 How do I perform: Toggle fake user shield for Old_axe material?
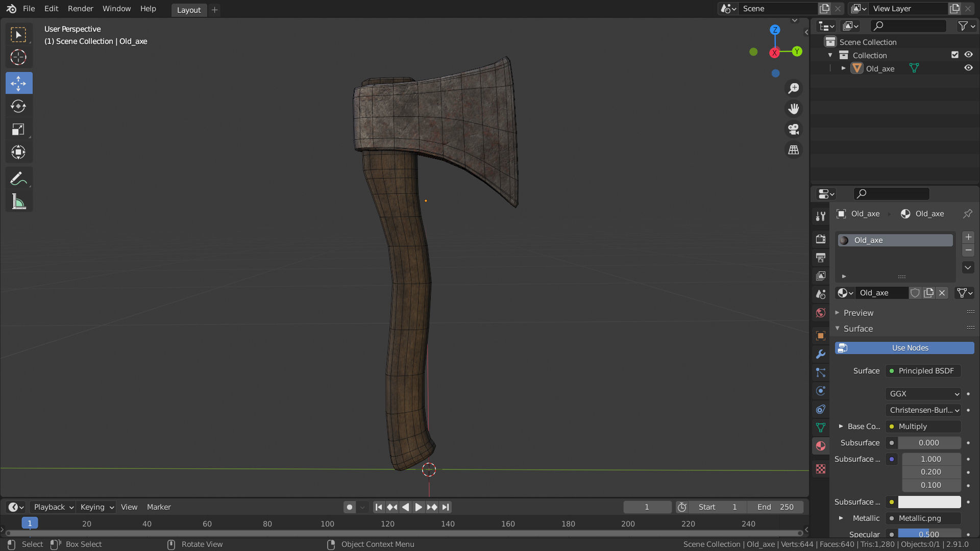click(915, 293)
